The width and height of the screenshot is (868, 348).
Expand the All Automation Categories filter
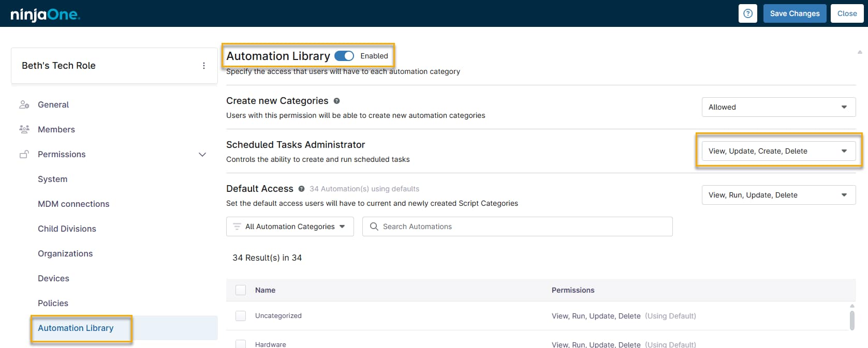(290, 226)
